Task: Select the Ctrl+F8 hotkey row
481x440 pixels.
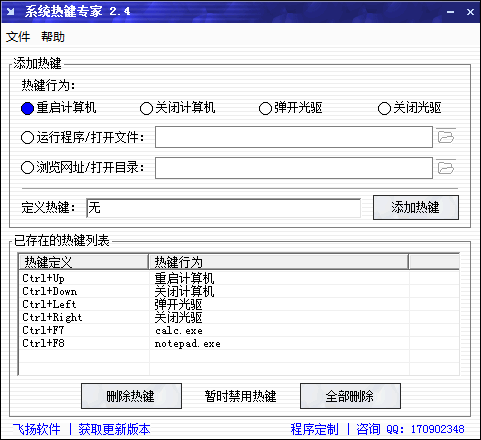Action: click(x=239, y=343)
